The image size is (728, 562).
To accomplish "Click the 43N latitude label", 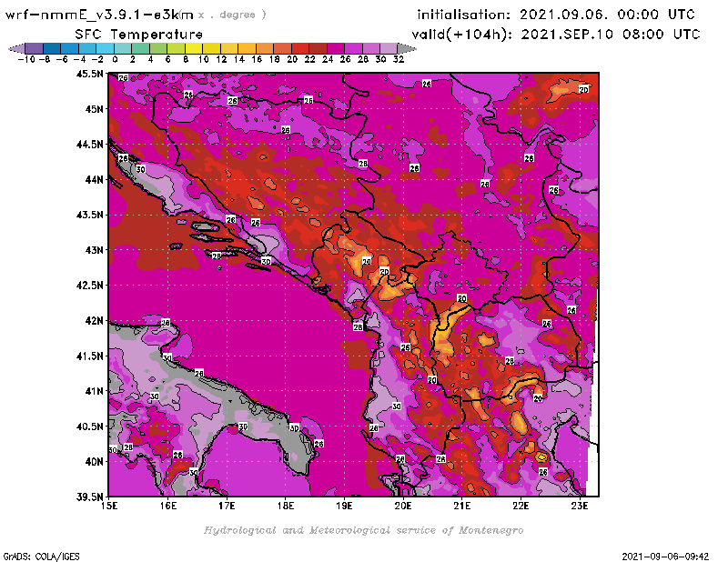I will (x=94, y=250).
